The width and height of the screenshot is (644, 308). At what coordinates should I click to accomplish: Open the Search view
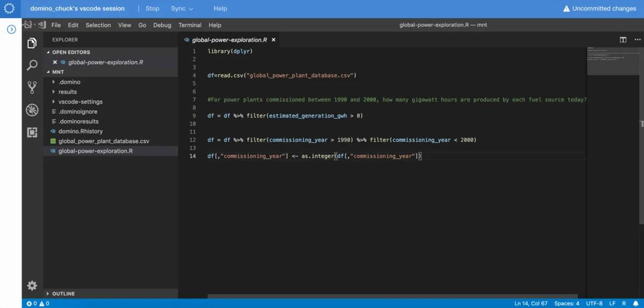coord(32,65)
